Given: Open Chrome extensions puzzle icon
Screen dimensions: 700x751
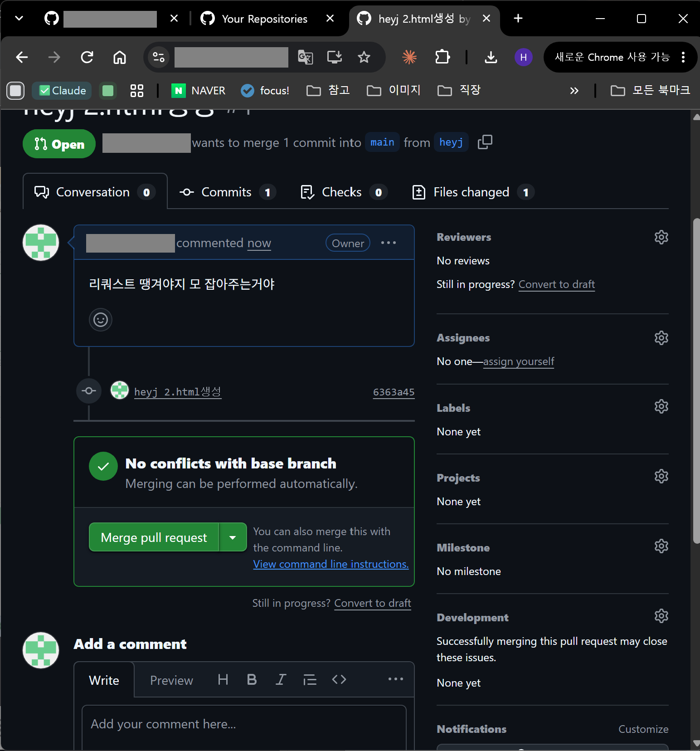Looking at the screenshot, I should (442, 57).
